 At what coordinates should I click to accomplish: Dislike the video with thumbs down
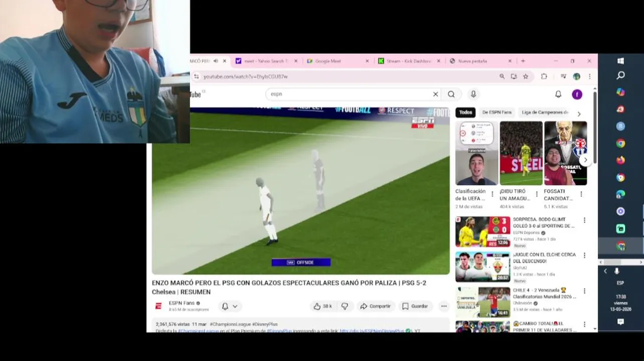[345, 306]
